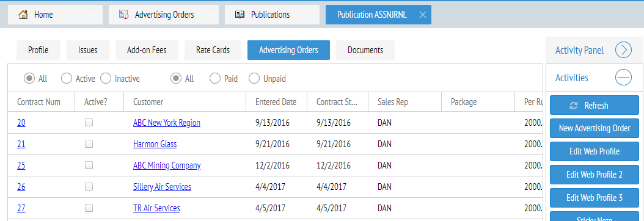Open Sillery Air Services customer link
Viewport: 644px width, 221px height.
tap(163, 187)
